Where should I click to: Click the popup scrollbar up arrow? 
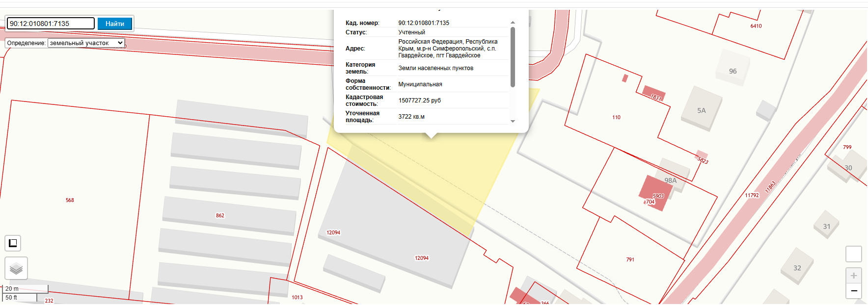pos(513,23)
